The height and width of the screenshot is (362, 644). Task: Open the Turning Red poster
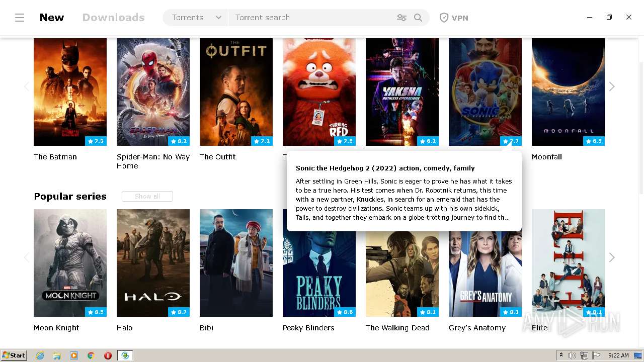[319, 92]
